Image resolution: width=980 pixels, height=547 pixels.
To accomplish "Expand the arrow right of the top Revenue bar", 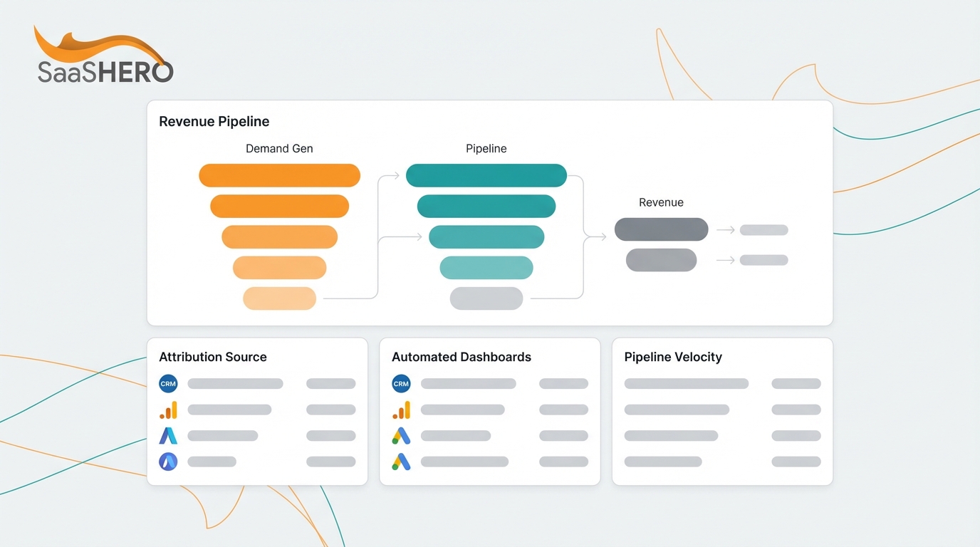I will click(726, 229).
